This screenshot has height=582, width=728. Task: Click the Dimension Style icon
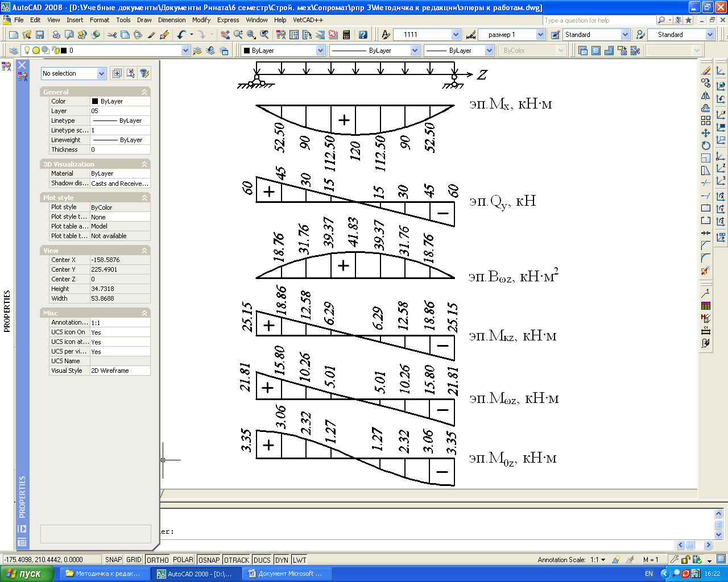point(470,35)
